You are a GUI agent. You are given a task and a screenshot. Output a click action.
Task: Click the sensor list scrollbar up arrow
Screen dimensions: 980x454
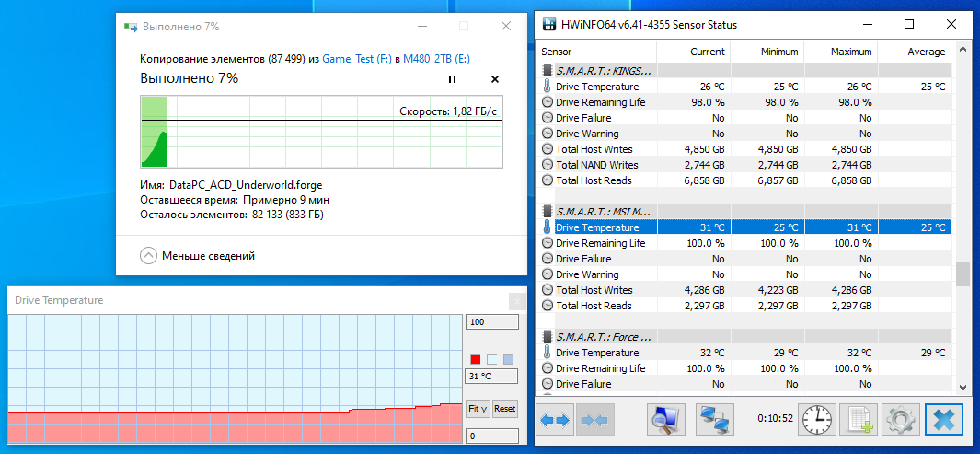point(963,50)
